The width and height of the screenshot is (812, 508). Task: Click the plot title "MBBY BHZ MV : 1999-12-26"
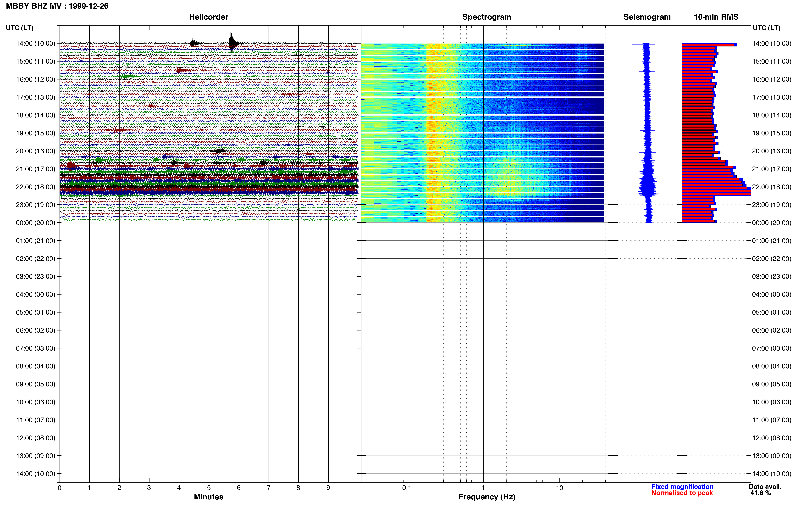click(x=57, y=6)
